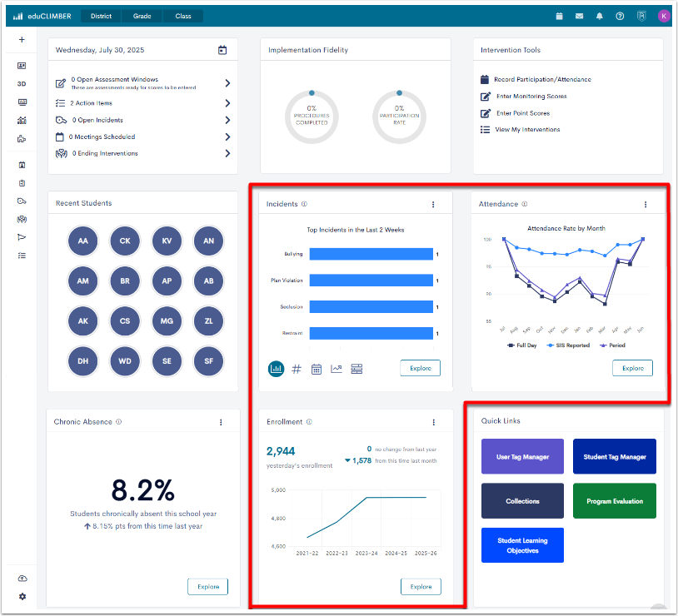This screenshot has width=678, height=616.
Task: Click the flag icon in the sidebar
Action: point(22,237)
